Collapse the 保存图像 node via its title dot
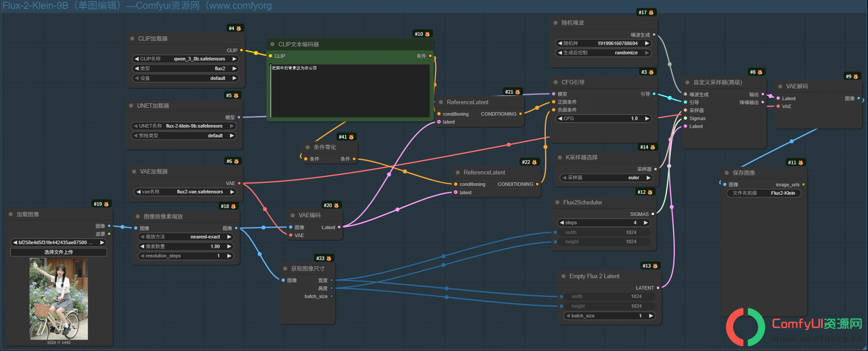The width and height of the screenshot is (868, 351). (727, 173)
